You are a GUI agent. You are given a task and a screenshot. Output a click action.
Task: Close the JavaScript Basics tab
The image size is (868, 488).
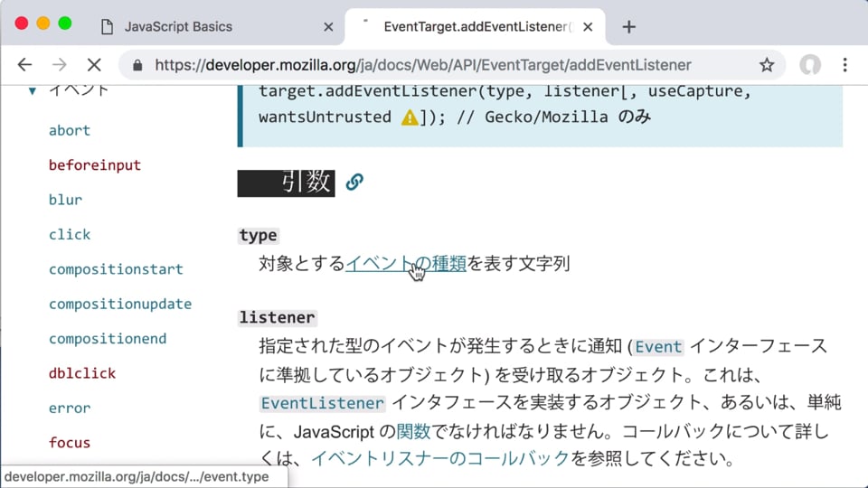328,26
